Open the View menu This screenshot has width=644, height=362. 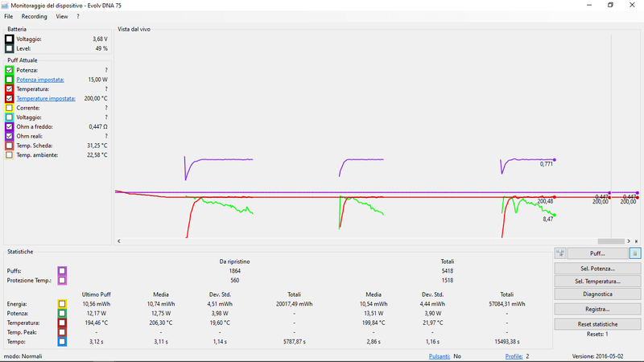click(x=62, y=16)
